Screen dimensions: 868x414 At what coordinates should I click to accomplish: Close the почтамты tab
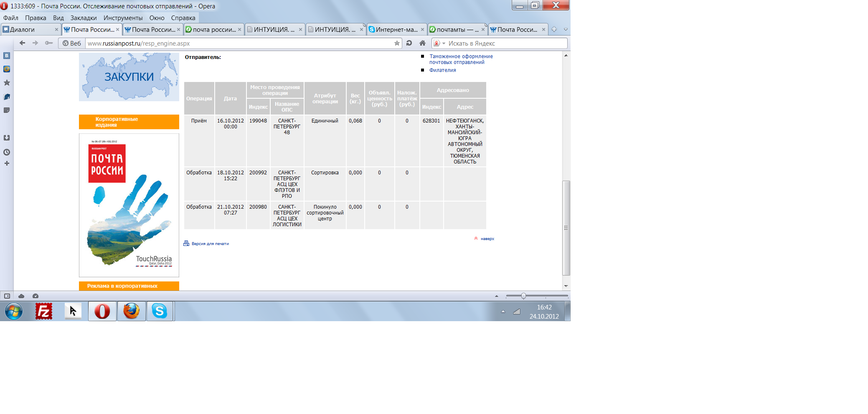click(x=483, y=29)
